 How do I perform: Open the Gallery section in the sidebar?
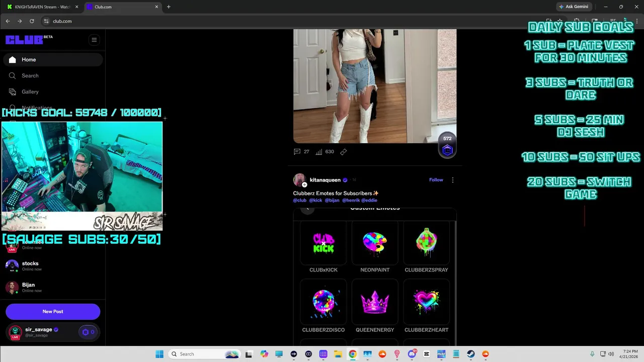[x=53, y=92]
